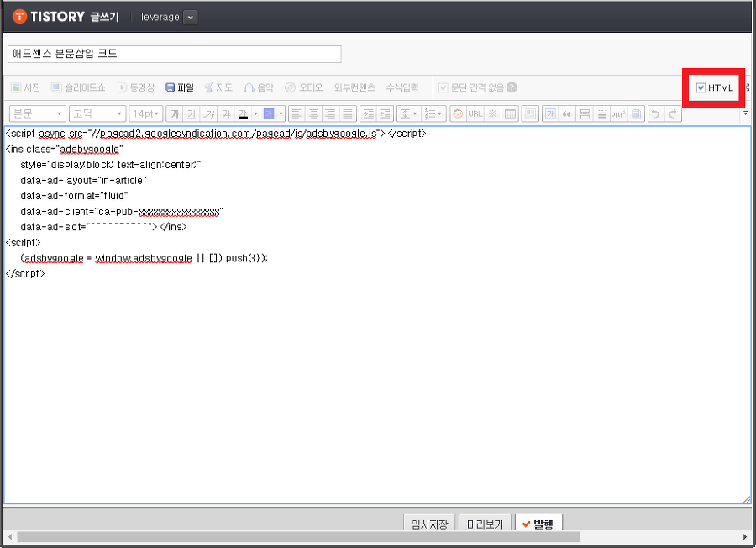
Task: Apply the text background highlight color
Action: (x=269, y=113)
